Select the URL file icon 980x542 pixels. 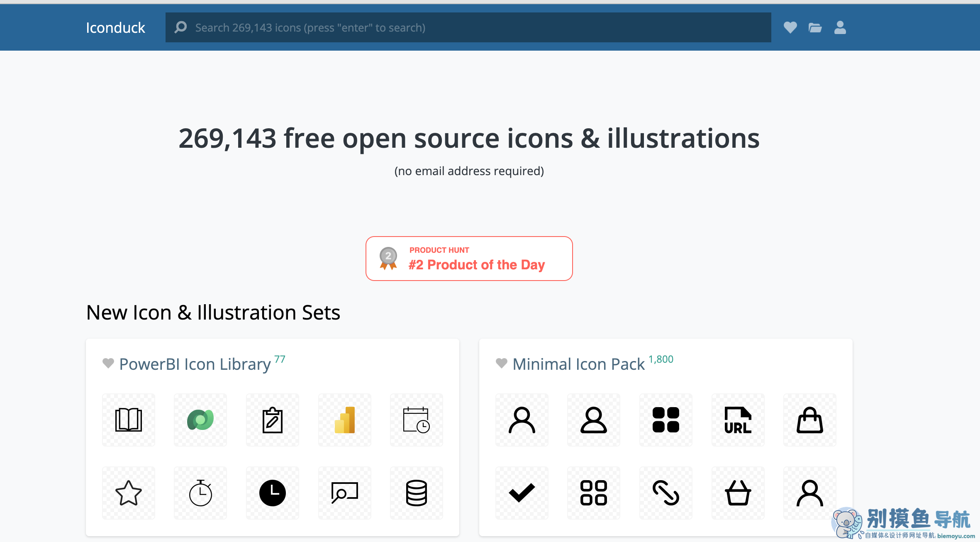point(737,420)
